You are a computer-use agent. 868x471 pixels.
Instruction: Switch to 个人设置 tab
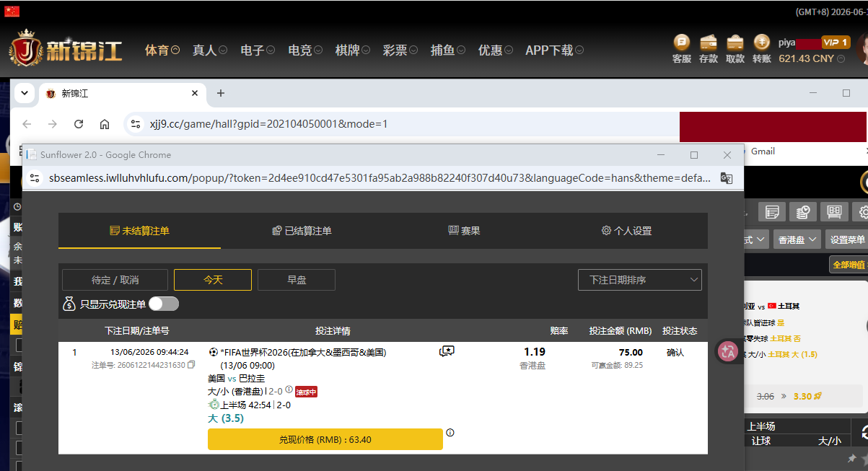click(626, 231)
